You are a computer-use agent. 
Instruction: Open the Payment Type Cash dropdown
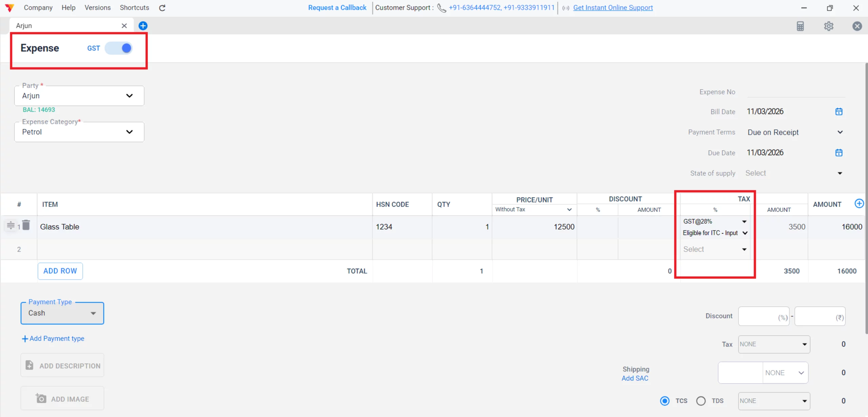(62, 313)
